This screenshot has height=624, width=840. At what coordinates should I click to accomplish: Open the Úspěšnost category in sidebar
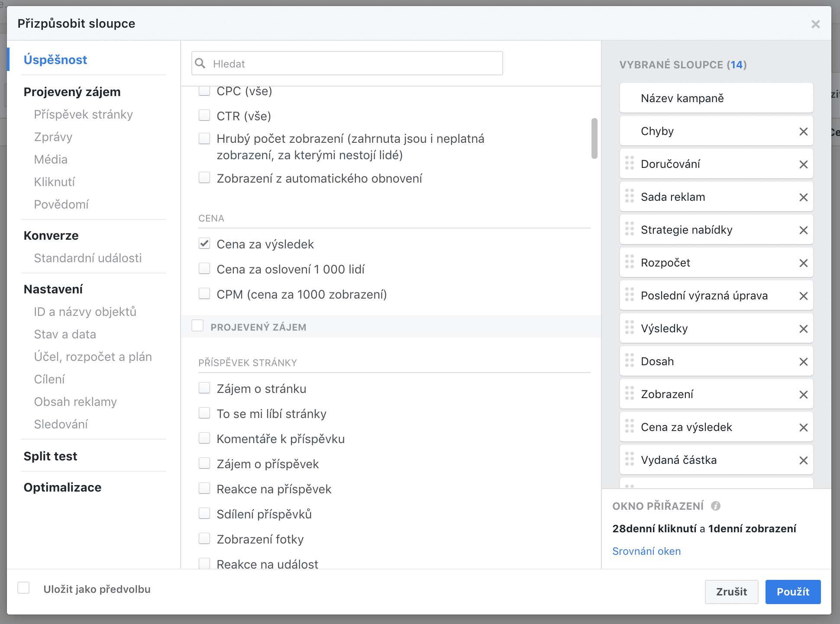pyautogui.click(x=55, y=60)
